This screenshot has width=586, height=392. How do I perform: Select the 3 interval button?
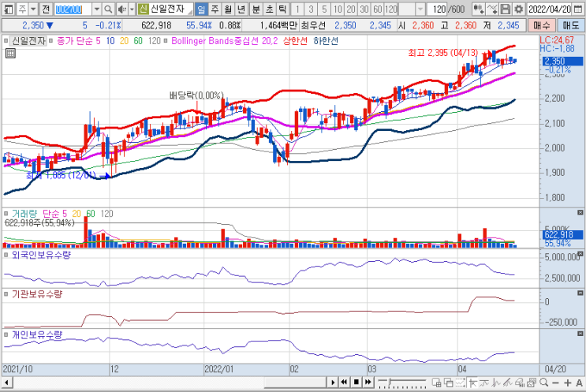tap(311, 9)
